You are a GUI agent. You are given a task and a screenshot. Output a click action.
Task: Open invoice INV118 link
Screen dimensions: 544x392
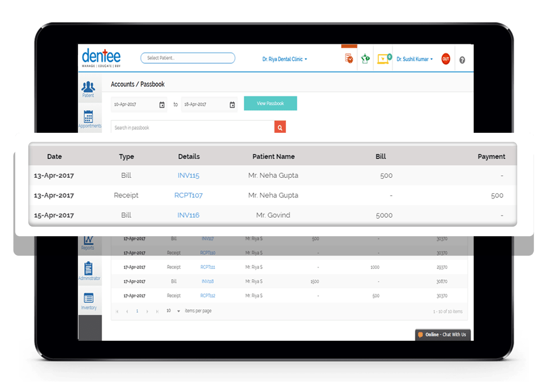(208, 281)
